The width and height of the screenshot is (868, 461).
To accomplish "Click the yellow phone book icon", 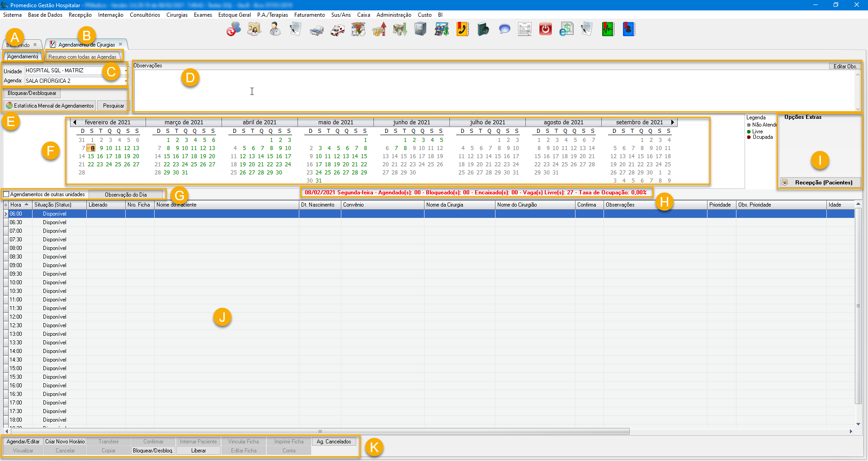I will click(x=462, y=29).
